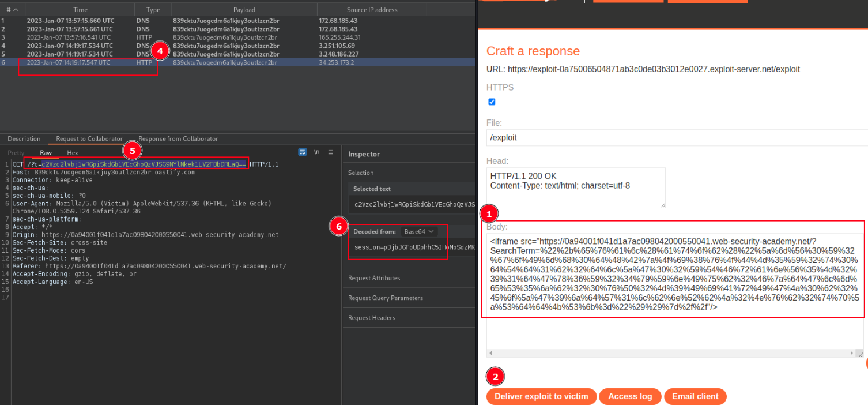The image size is (868, 405).
Task: Click the Inspector panel title
Action: [x=364, y=154]
